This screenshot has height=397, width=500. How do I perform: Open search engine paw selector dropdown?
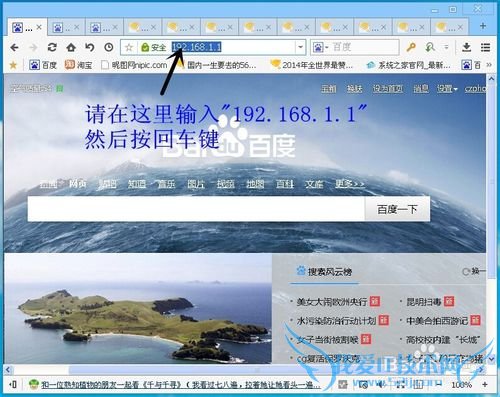point(320,48)
